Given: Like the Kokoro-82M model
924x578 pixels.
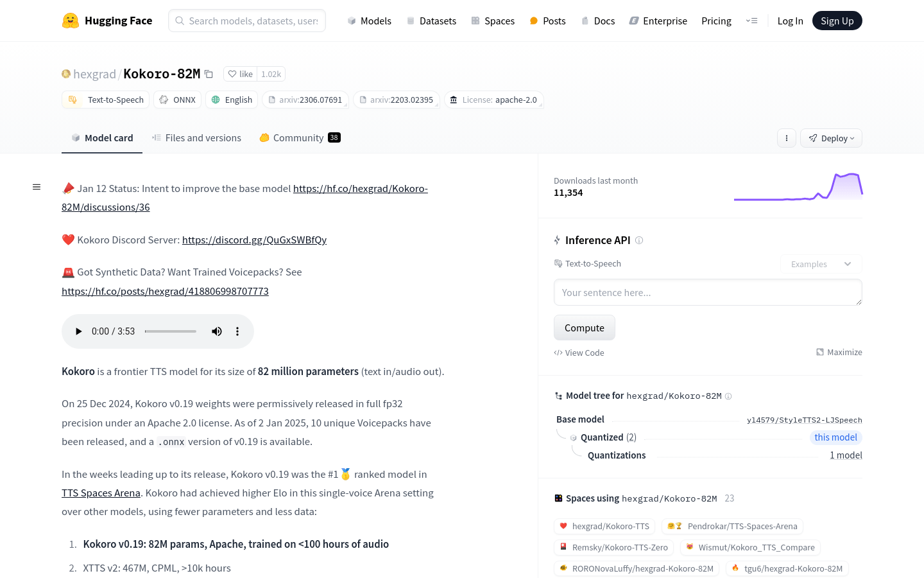Looking at the screenshot, I should point(241,74).
